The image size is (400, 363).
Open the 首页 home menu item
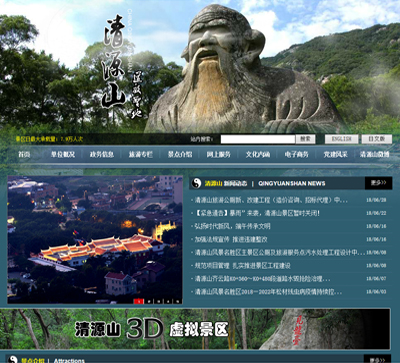(x=24, y=154)
